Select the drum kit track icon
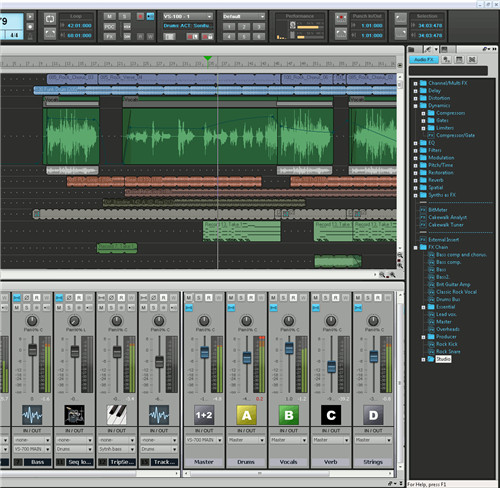 pos(74,415)
